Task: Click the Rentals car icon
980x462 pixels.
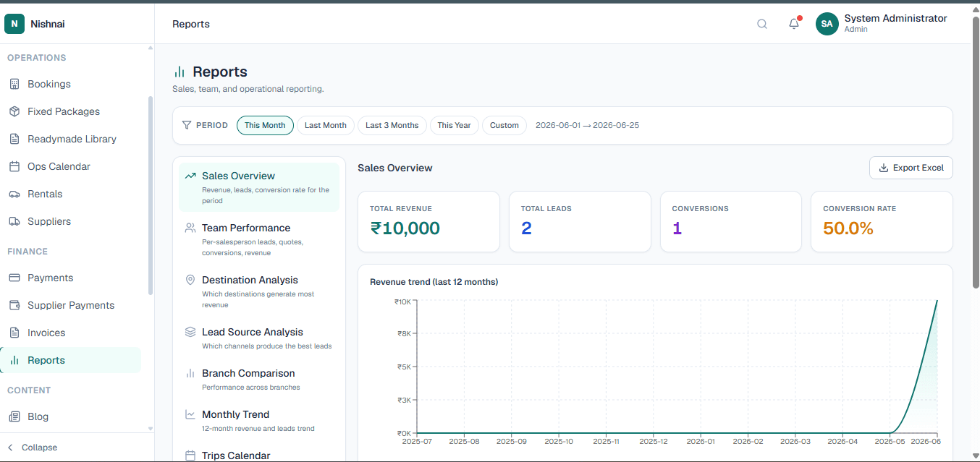Action: click(14, 194)
